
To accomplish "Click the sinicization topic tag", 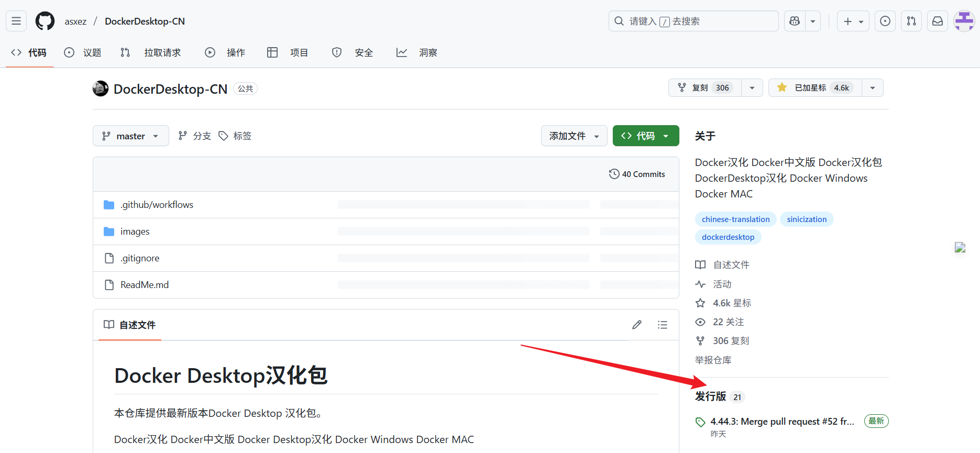I will tap(807, 219).
